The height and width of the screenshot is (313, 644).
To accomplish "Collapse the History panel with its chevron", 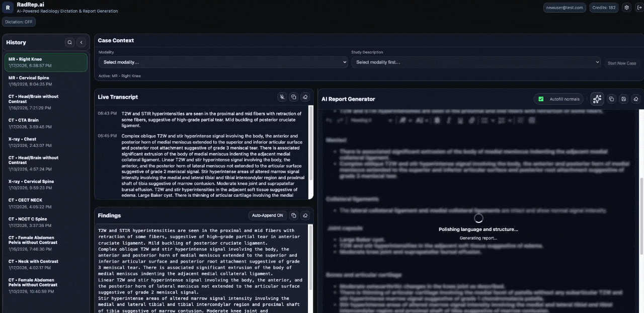I will point(81,42).
